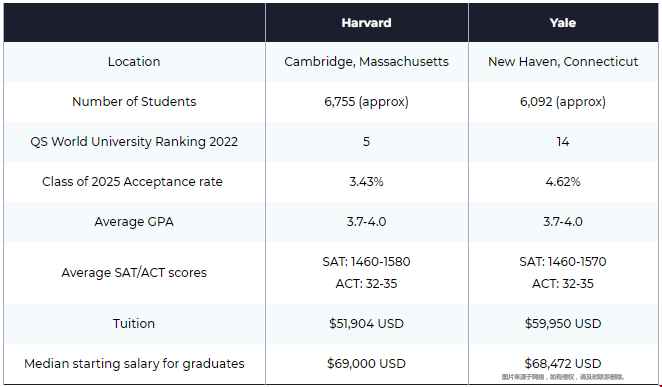Click Yale's ranking value 14
This screenshot has height=387, width=662.
pyautogui.click(x=563, y=142)
